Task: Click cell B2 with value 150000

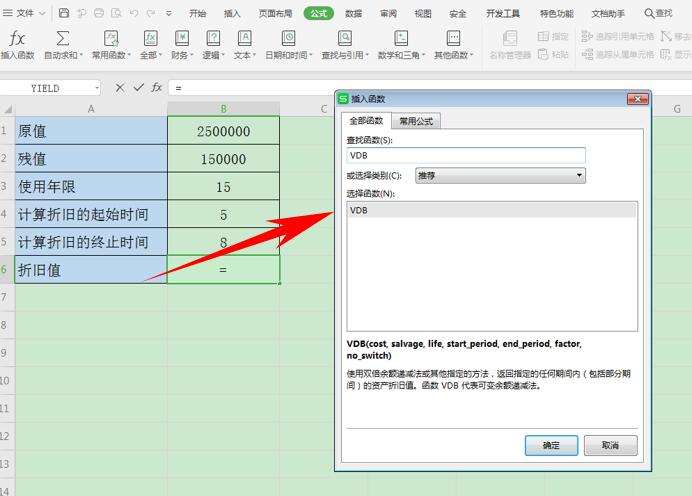Action: point(223,158)
